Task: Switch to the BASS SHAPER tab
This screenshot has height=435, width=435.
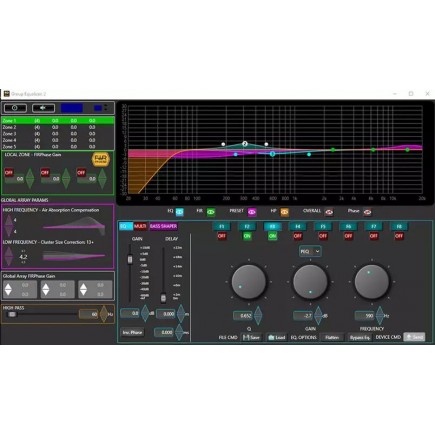Action: pyautogui.click(x=163, y=226)
